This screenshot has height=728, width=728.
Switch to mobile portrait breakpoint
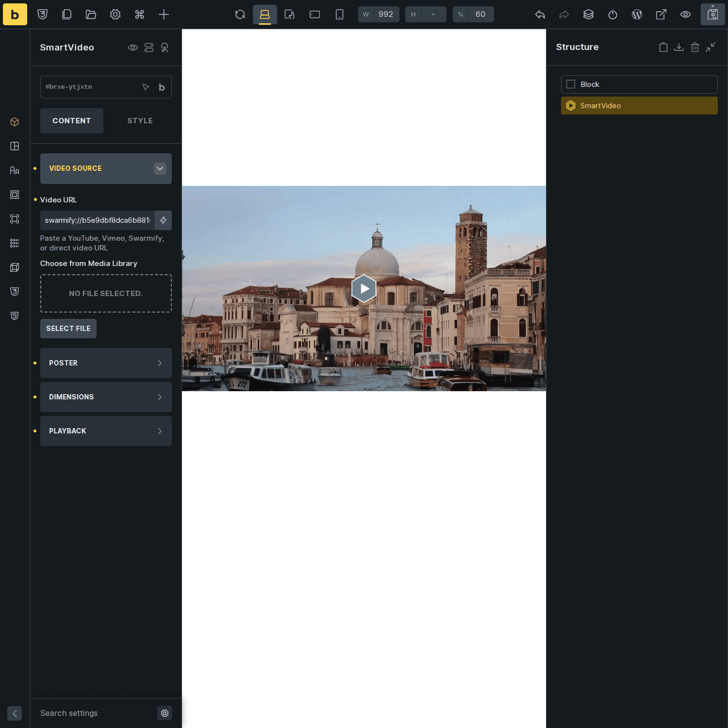[339, 15]
